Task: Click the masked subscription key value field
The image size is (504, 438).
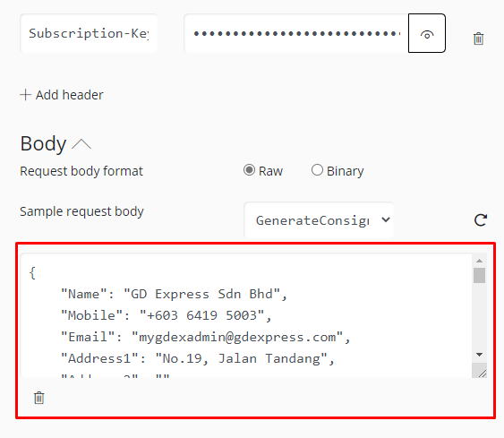Action: point(296,33)
